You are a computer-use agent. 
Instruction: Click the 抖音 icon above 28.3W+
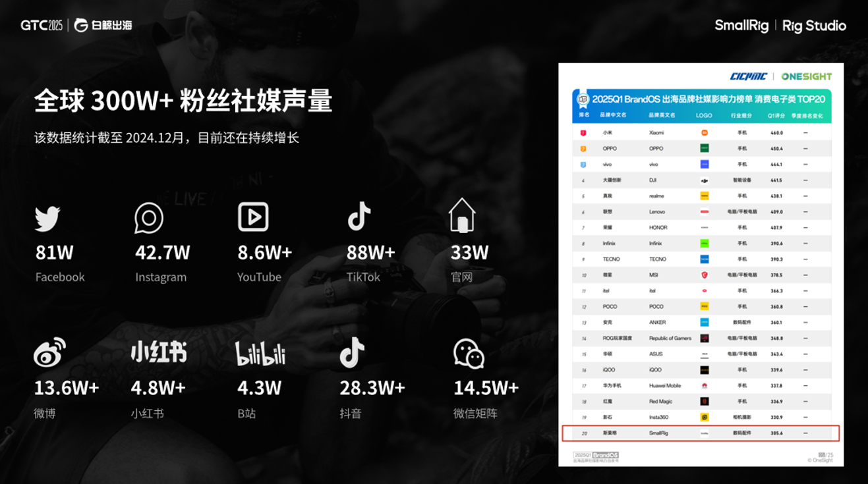coord(352,353)
